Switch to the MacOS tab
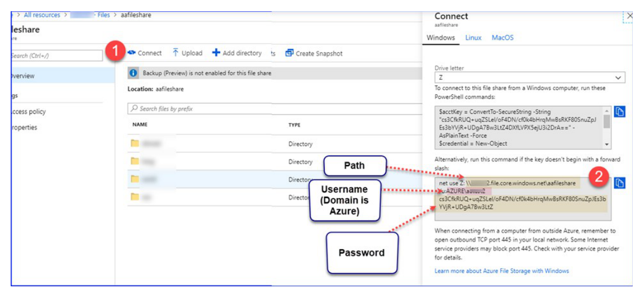This screenshot has width=644, height=297. tap(503, 38)
